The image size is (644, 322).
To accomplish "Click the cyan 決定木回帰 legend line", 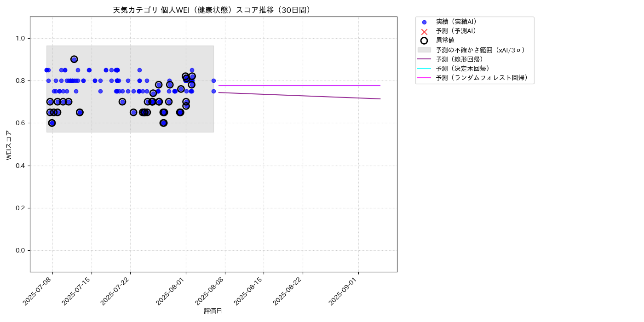I will click(x=424, y=69).
